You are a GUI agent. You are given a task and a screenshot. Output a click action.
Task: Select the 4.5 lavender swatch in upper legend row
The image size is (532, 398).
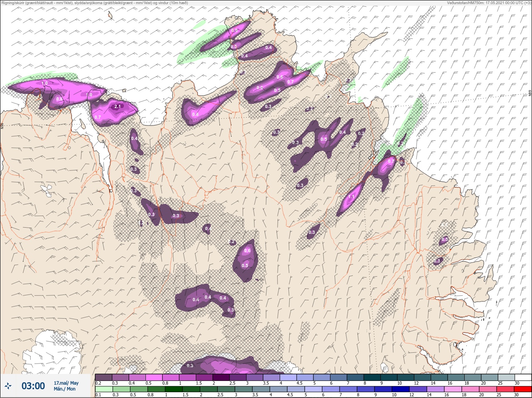pos(305,377)
